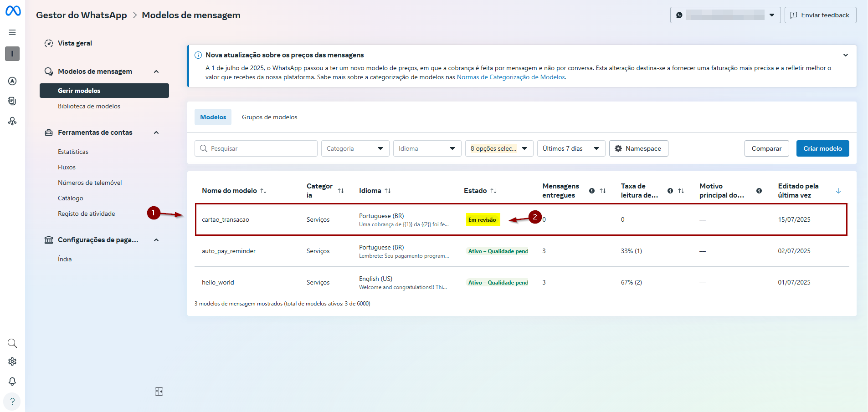The height and width of the screenshot is (412, 868).
Task: Sort table by Nome do modelo
Action: point(263,191)
